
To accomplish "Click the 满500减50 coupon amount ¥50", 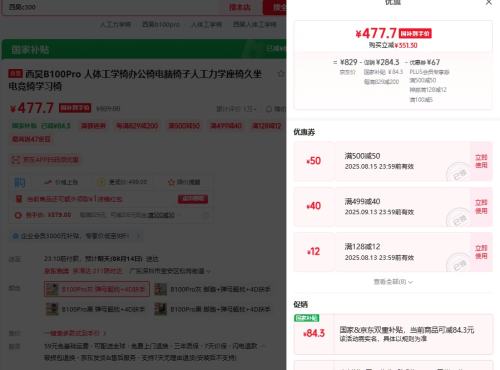I will (x=313, y=161).
